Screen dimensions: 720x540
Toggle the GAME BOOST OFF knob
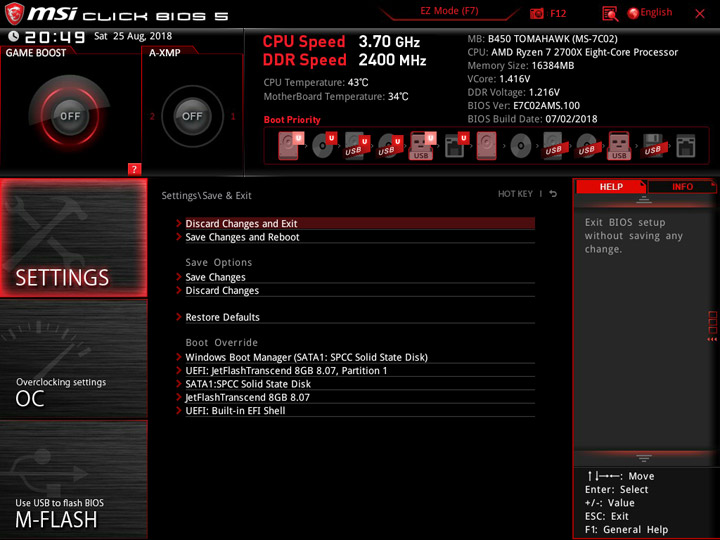point(70,116)
